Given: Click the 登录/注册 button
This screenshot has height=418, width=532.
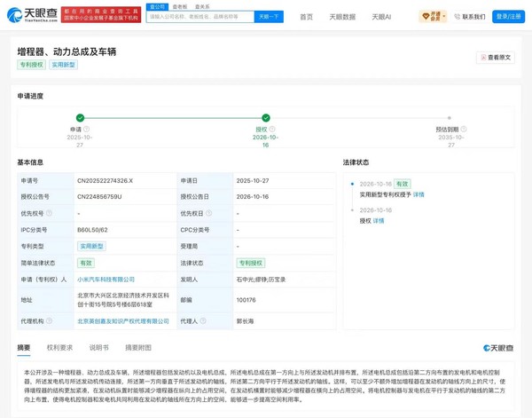Looking at the screenshot, I should coord(508,16).
